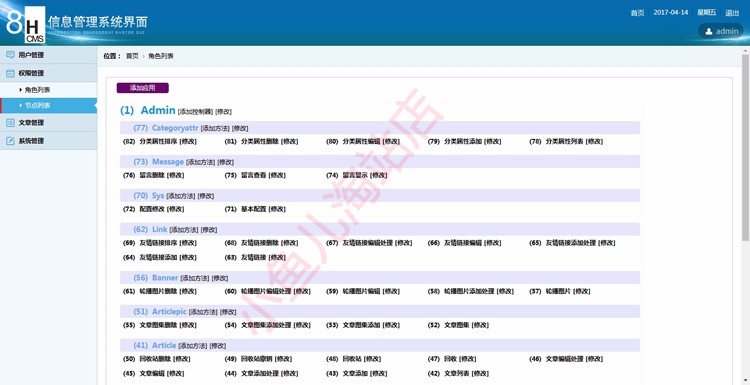Click 添加方法 for Categoryattr controller
The image size is (750, 385).
215,128
